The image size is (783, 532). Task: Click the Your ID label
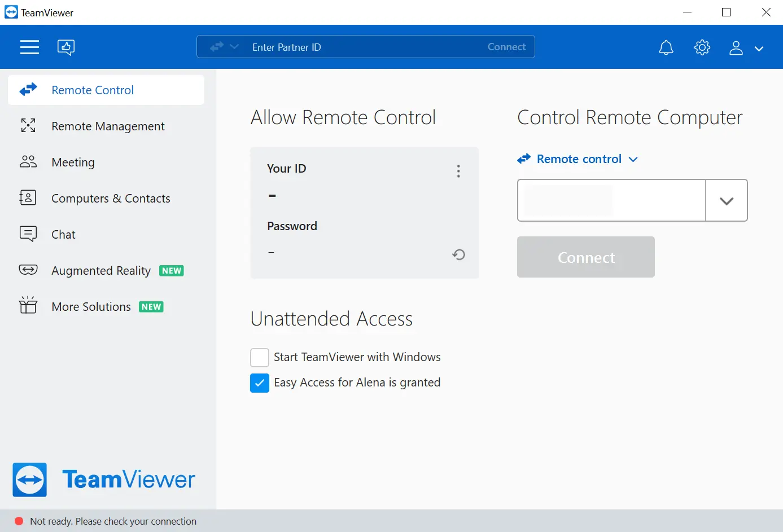(287, 168)
